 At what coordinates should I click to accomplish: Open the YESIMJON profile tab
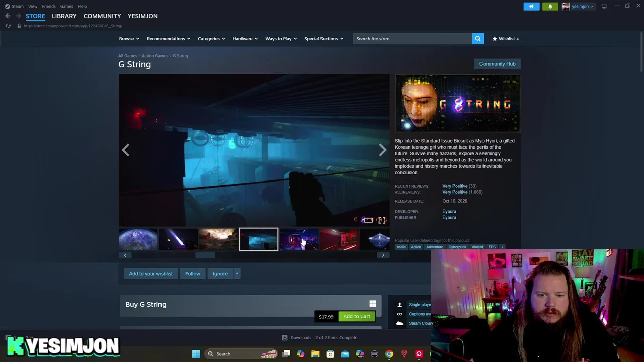click(x=143, y=16)
